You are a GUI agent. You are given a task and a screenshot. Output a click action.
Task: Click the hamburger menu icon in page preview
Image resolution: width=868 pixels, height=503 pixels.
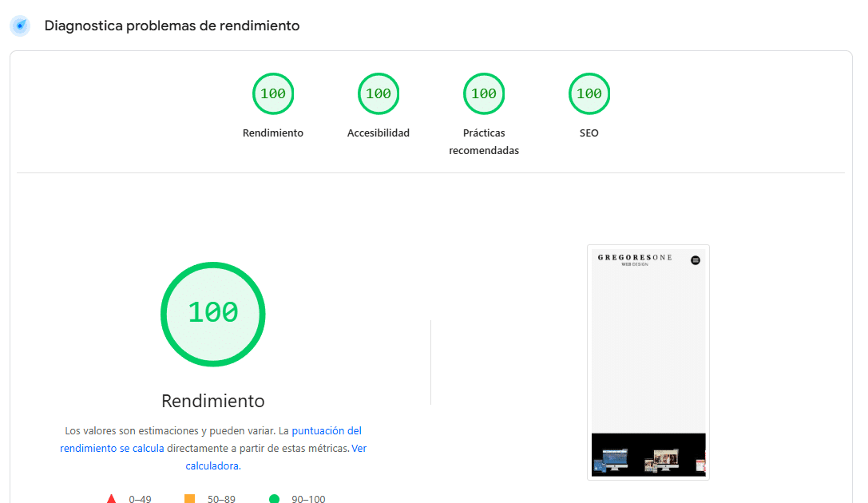coord(695,260)
